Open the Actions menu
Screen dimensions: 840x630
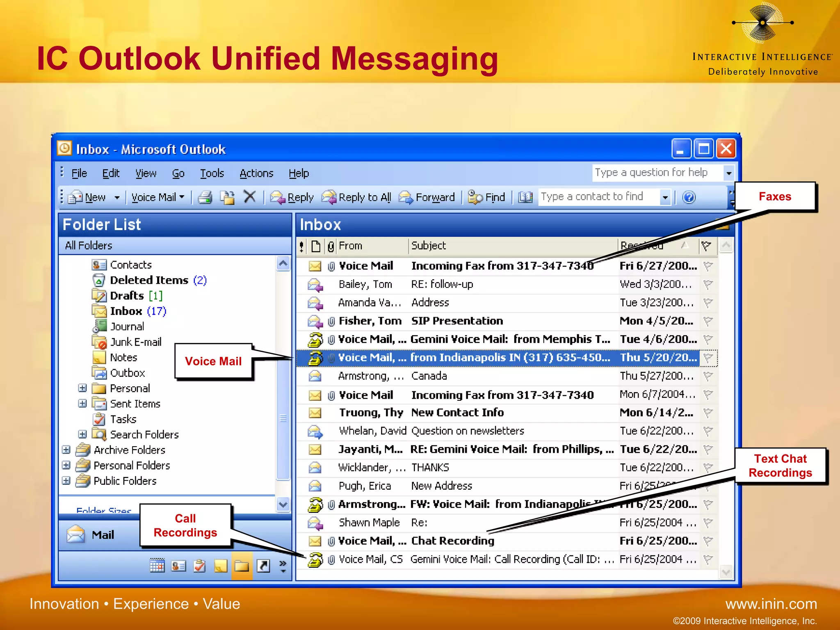pyautogui.click(x=256, y=173)
